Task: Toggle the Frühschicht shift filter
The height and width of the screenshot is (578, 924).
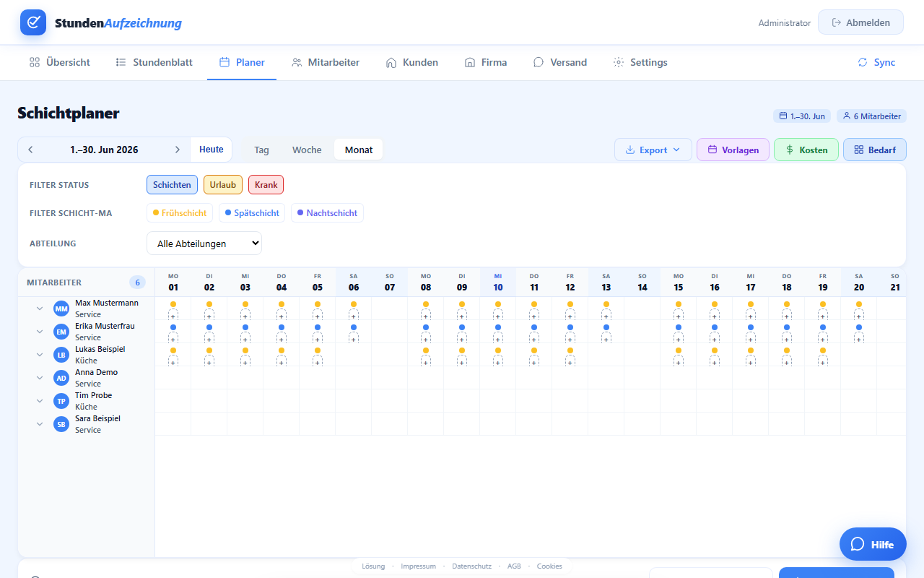Action: (180, 213)
